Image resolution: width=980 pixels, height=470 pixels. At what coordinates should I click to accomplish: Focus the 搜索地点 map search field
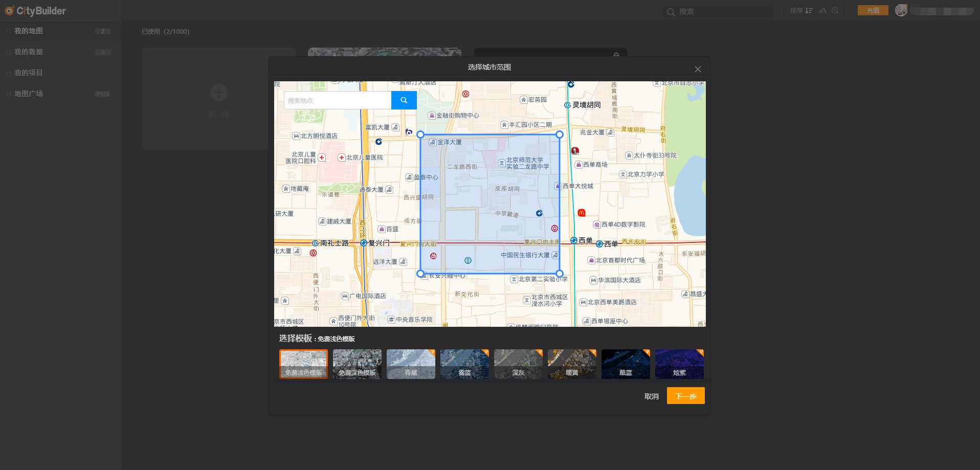(338, 100)
